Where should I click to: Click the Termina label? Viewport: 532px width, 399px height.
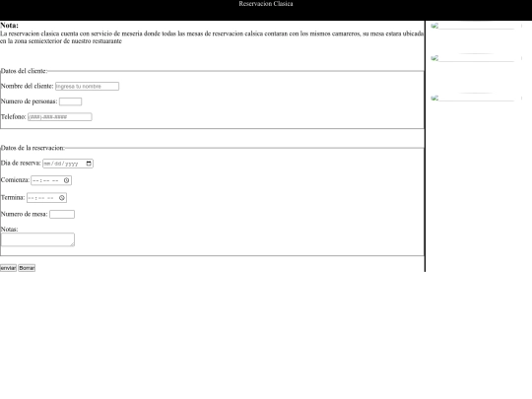click(13, 197)
